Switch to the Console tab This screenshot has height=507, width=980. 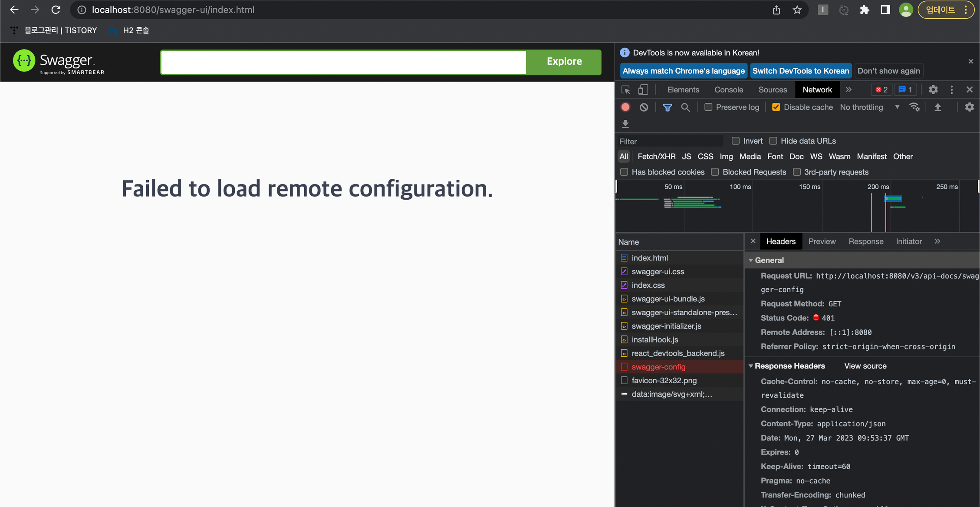click(x=729, y=90)
